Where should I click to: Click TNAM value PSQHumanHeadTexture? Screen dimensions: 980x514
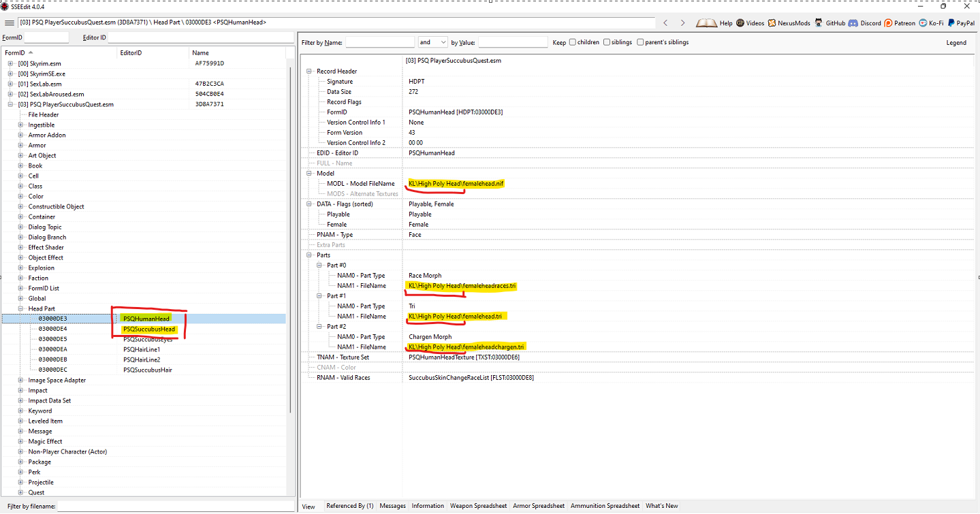465,357
